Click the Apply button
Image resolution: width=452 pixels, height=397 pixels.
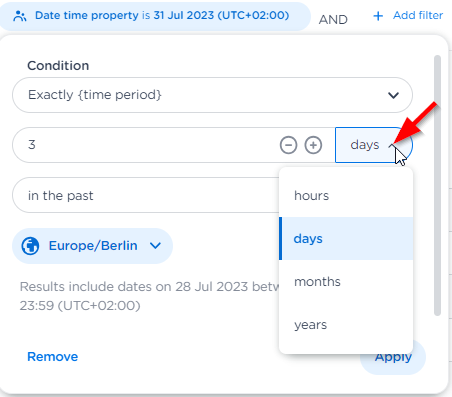[393, 357]
